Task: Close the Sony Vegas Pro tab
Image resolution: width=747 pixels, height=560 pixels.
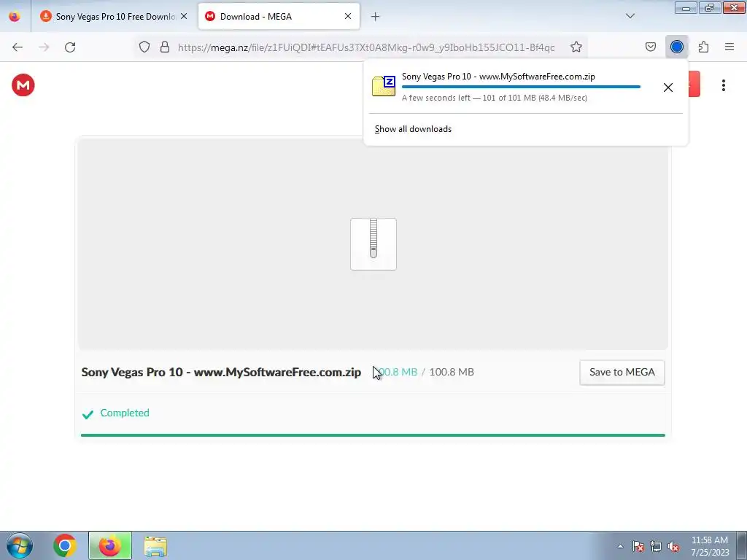Action: tap(184, 16)
